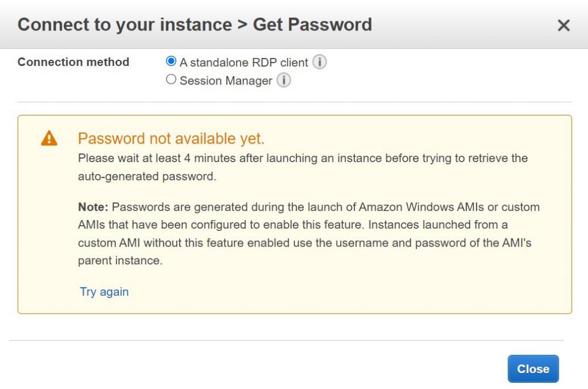Click 'Get Password' in the dialog title
Screen dimensions: 588x389
tap(312, 25)
